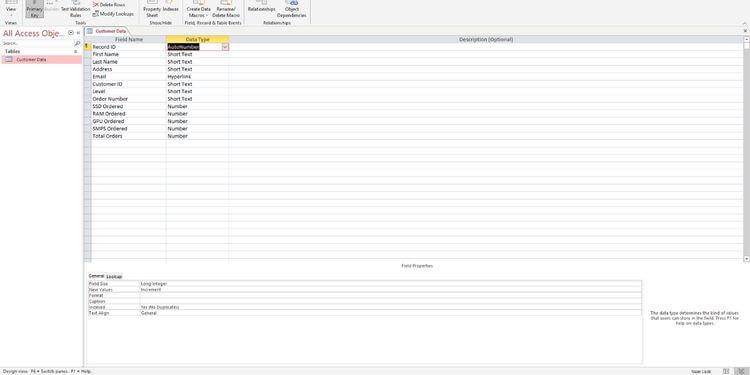The height and width of the screenshot is (375, 750).
Task: Switch to the Lookup properties tab
Action: pyautogui.click(x=114, y=276)
